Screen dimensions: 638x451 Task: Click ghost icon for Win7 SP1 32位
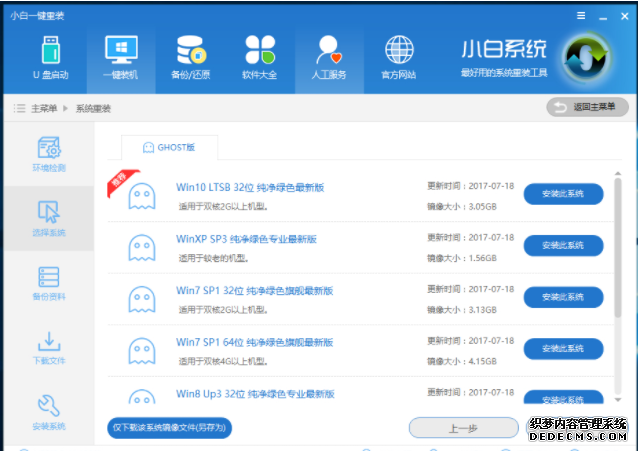click(142, 299)
